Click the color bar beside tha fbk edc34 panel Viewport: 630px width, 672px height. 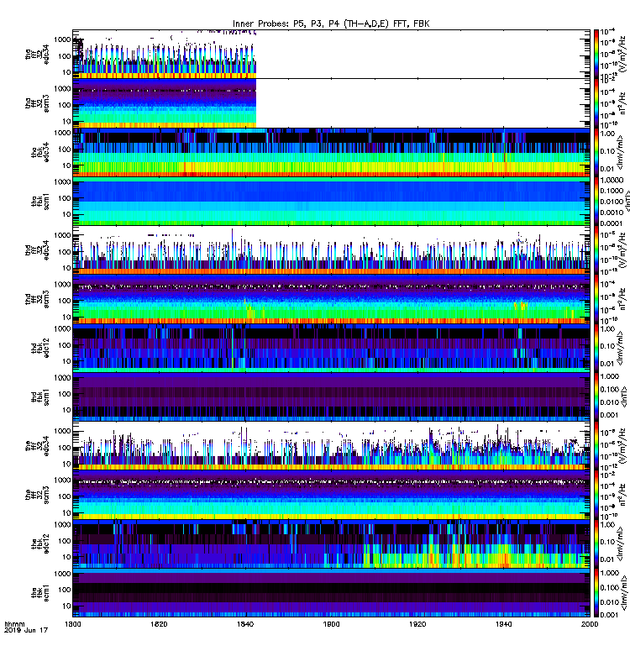pos(596,152)
